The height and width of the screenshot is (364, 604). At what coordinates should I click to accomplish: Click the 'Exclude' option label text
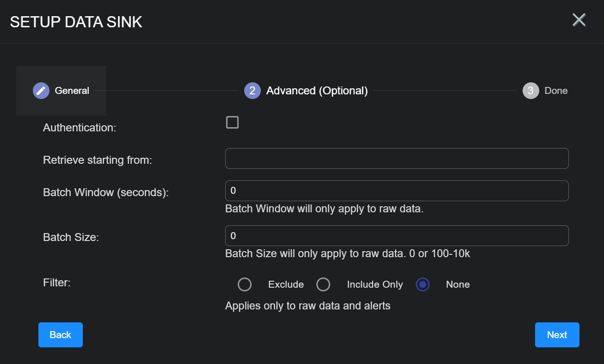click(286, 284)
